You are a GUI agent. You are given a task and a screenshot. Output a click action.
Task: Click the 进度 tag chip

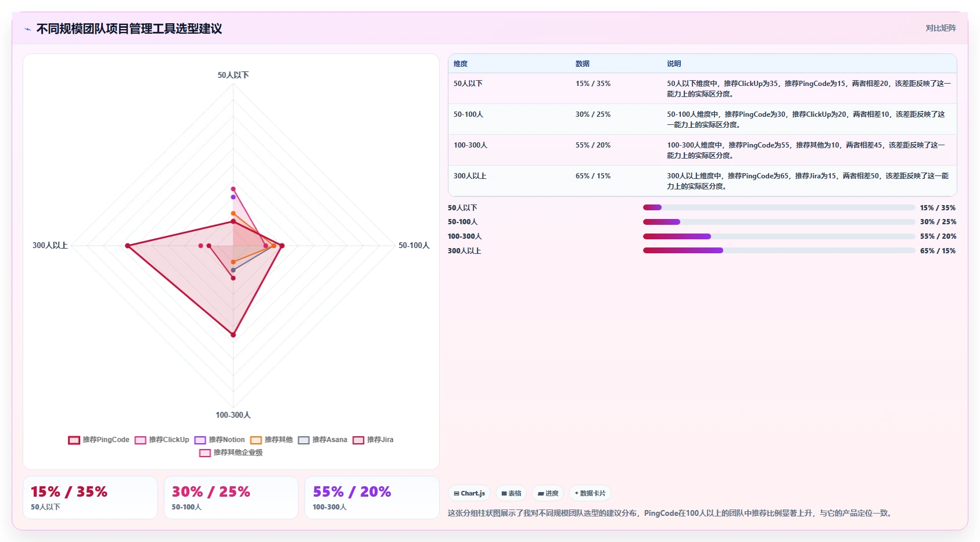[548, 493]
